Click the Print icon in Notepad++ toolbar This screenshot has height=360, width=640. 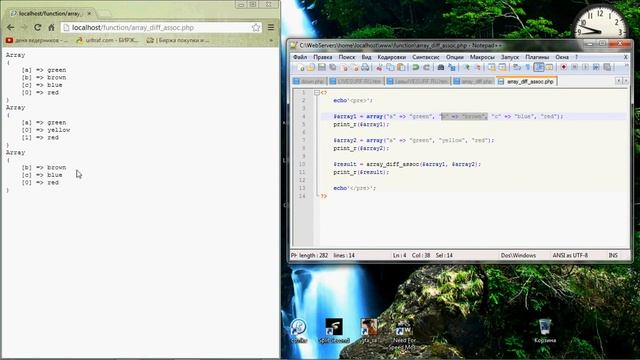coord(365,67)
